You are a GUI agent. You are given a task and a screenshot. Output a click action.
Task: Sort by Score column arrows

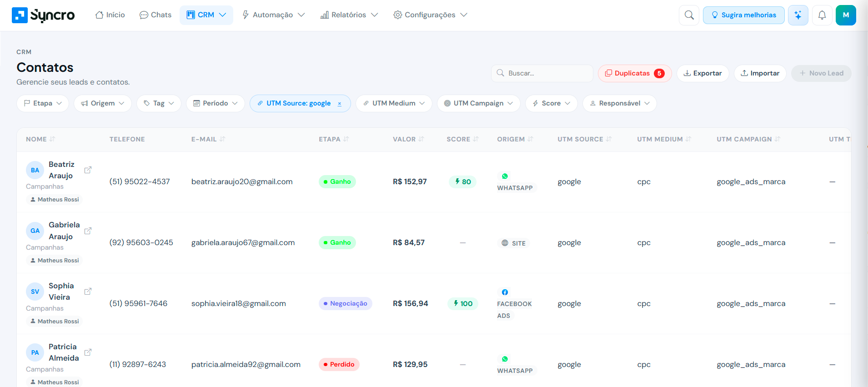(476, 139)
